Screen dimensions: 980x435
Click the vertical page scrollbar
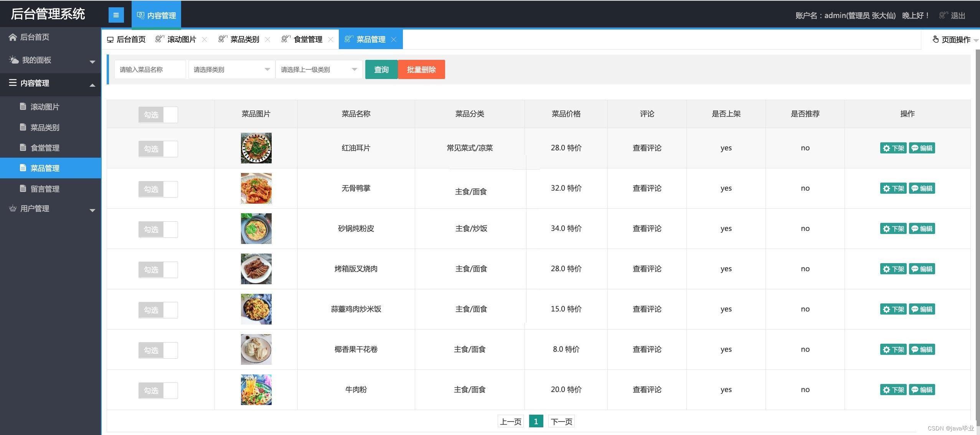pyautogui.click(x=977, y=230)
